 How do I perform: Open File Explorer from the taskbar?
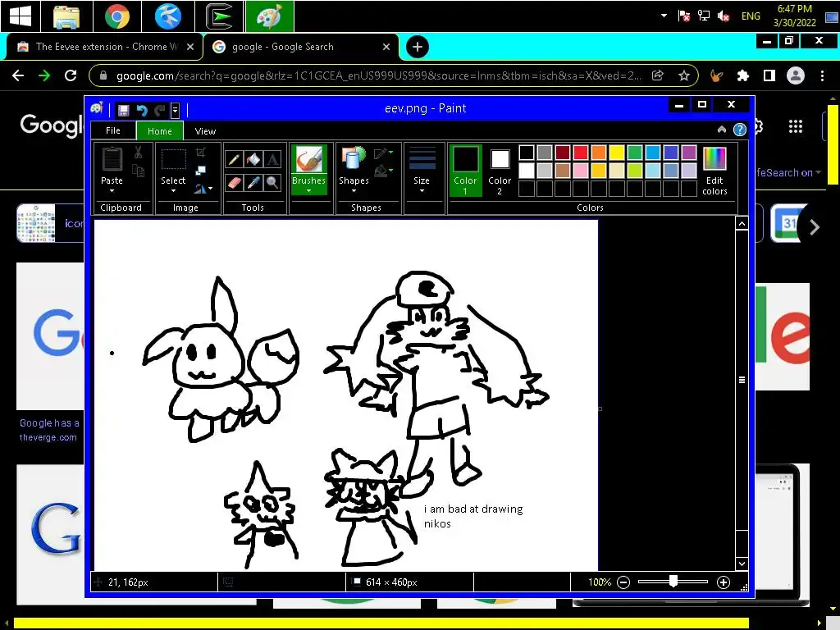coord(67,16)
